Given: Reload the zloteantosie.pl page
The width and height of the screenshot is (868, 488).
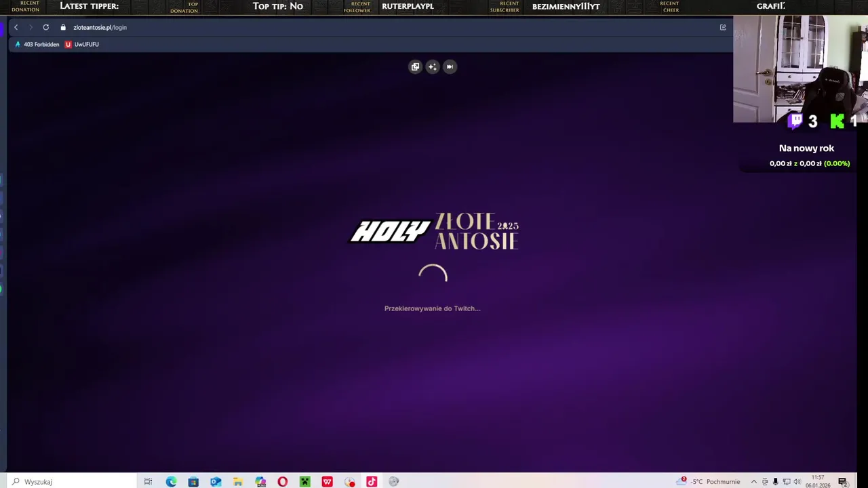Looking at the screenshot, I should point(45,27).
